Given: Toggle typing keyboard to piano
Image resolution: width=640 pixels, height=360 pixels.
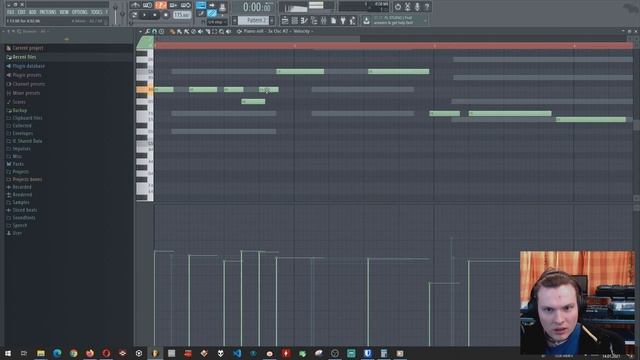Looking at the screenshot, I should (x=200, y=5).
